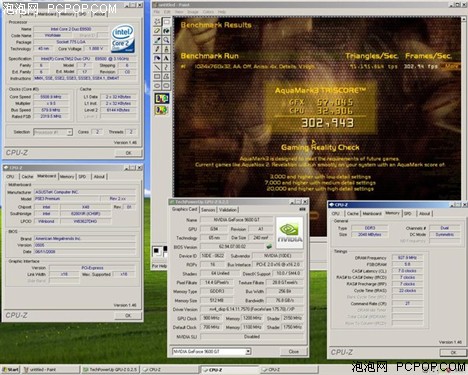Viewport: 468px width, 375px height.
Task: Click the Memory Size 512 MB field in GPU-Z
Action: click(217, 300)
